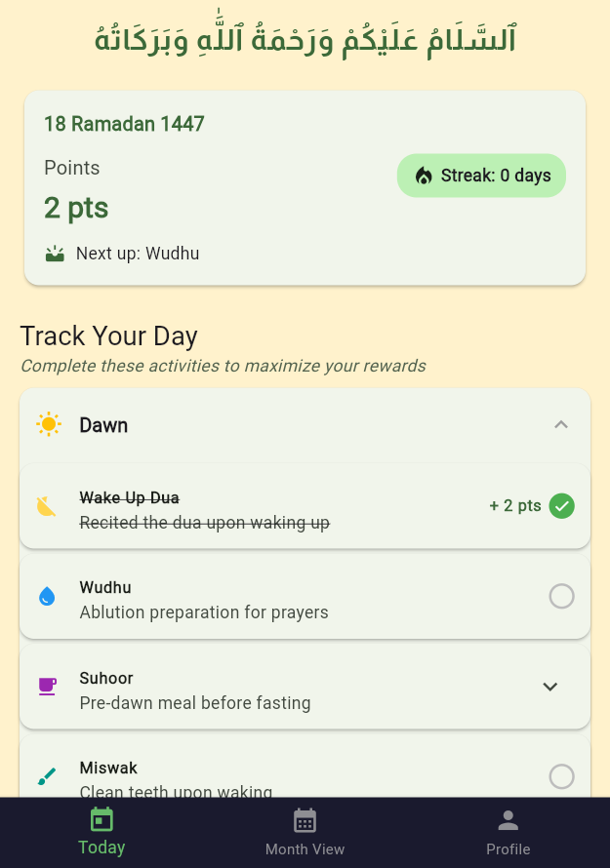Click the 18 Ramadan 1447 date heading
Viewport: 610px width, 868px height.
123,124
